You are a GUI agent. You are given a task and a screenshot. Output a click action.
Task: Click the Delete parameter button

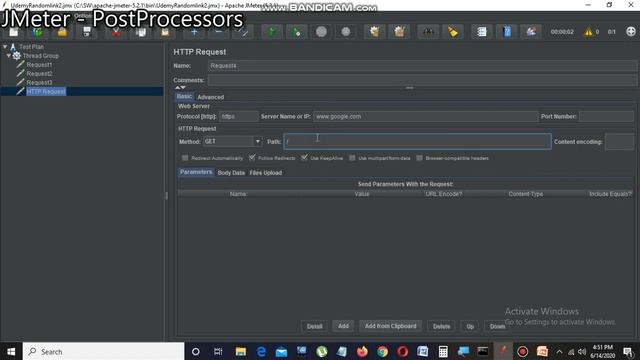pyautogui.click(x=441, y=326)
